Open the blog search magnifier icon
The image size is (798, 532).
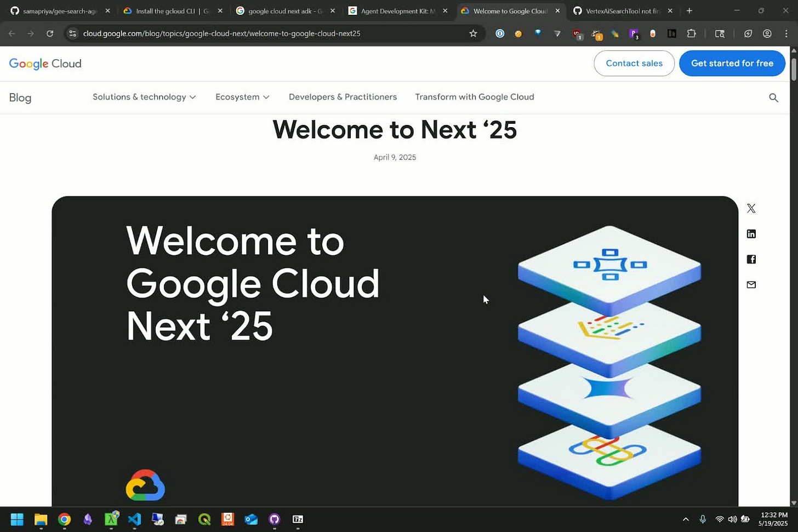773,98
